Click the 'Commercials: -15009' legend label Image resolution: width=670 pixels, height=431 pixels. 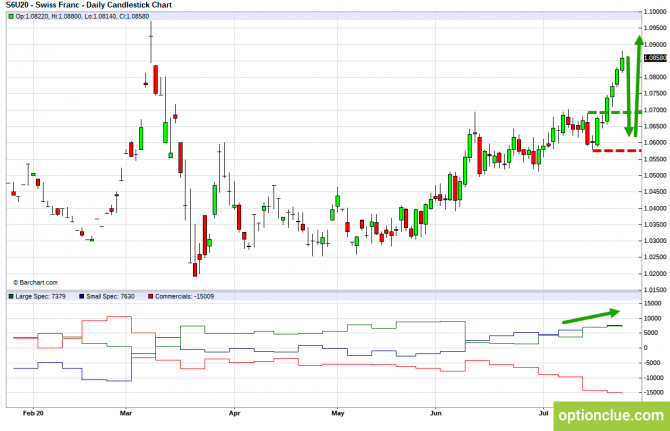[185, 296]
